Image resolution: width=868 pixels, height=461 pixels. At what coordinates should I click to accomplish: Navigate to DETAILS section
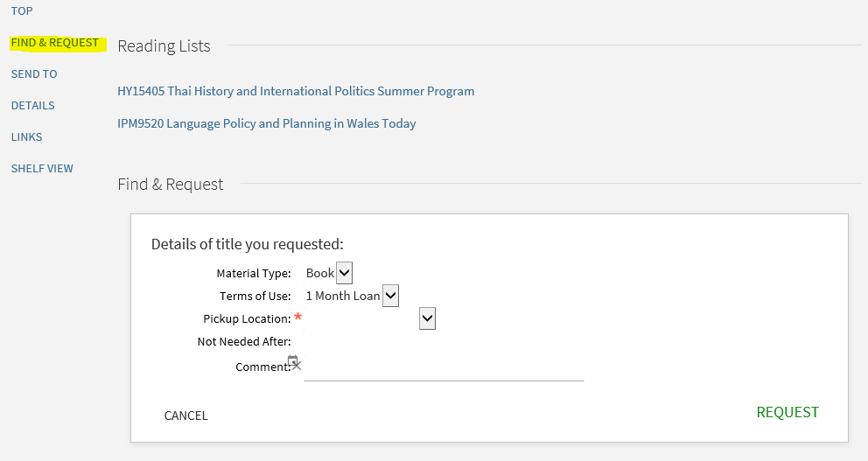coord(32,106)
